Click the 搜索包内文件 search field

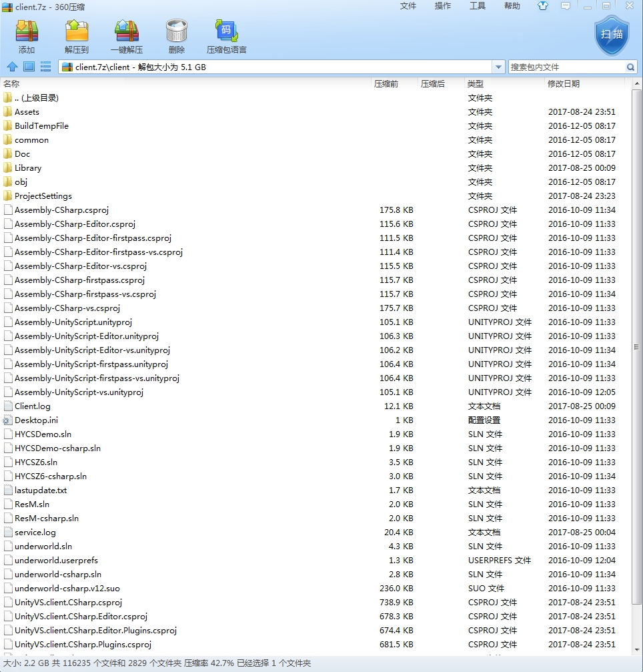566,67
